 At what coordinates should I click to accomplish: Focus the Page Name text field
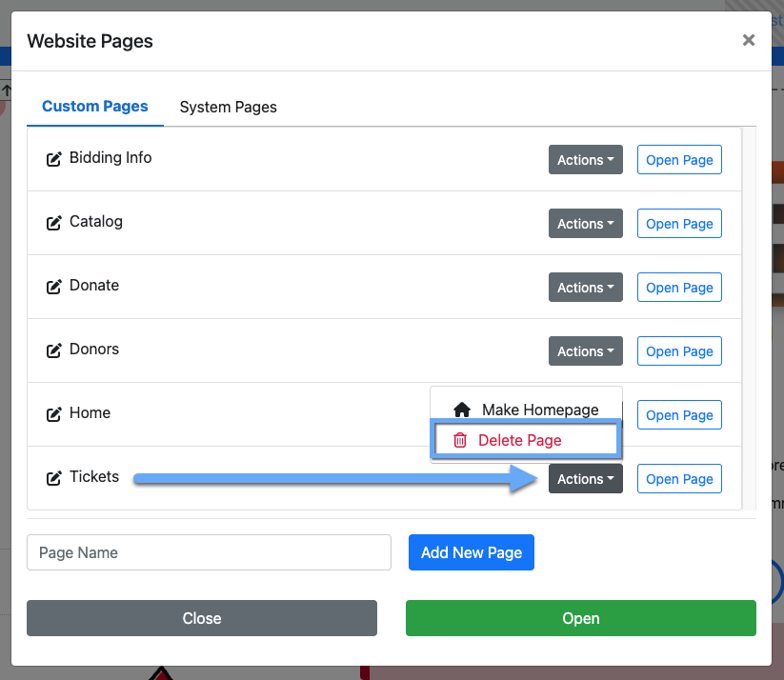(209, 552)
